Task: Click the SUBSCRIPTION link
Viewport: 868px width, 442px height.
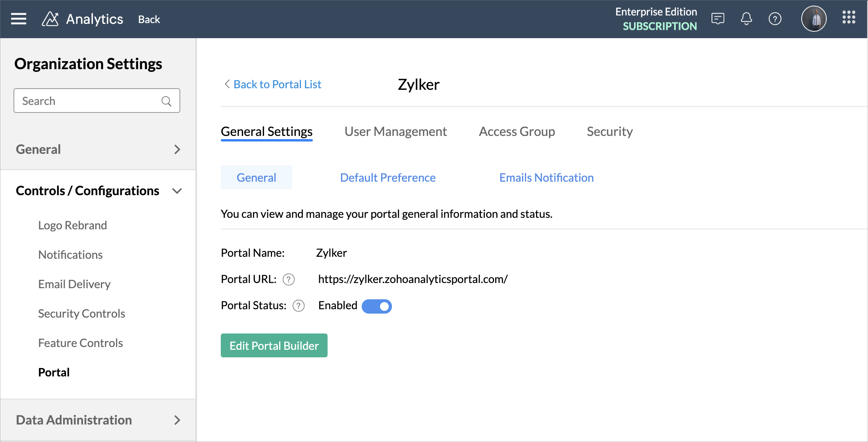Action: [x=660, y=26]
